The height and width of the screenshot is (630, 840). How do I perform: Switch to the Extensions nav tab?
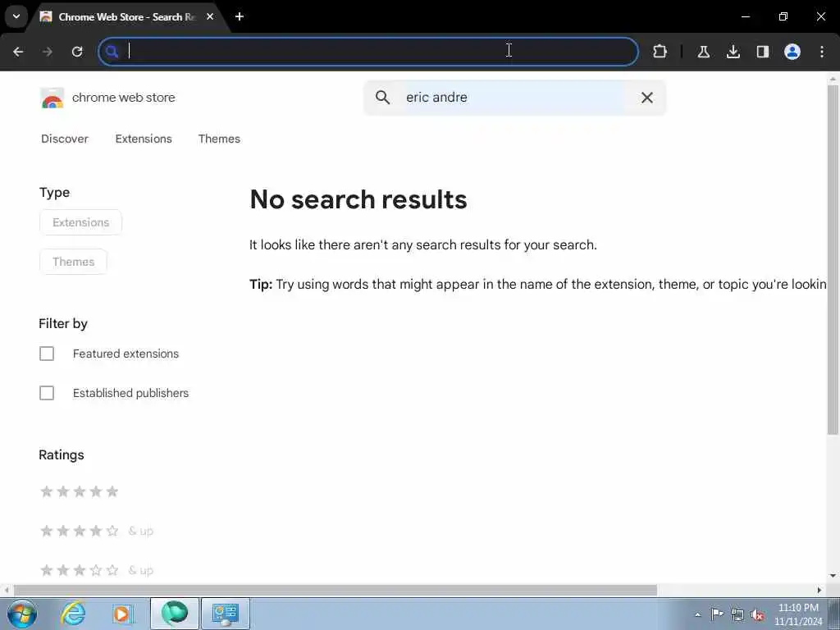coord(144,139)
